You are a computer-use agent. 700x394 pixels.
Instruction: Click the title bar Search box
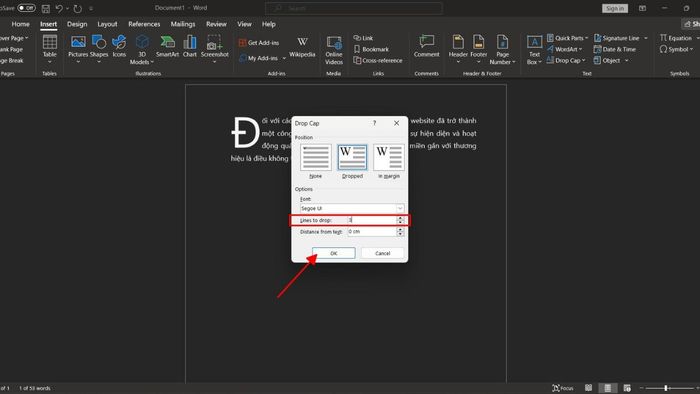coord(354,8)
